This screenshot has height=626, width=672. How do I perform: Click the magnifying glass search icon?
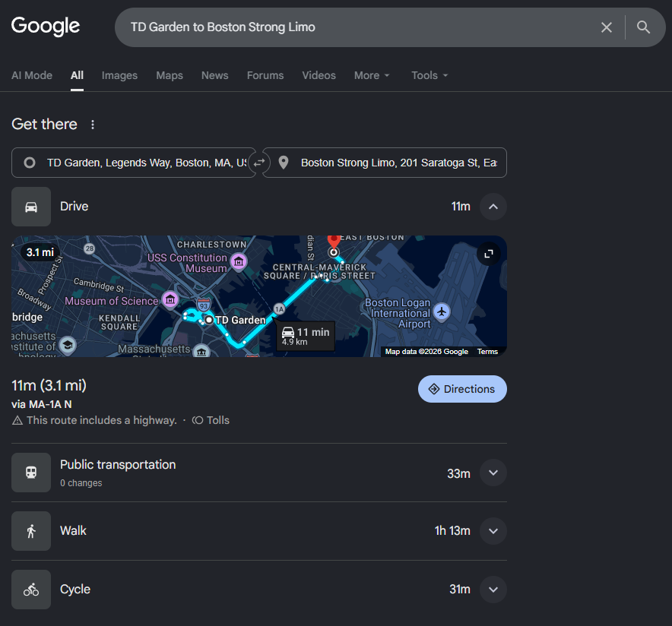(x=643, y=27)
